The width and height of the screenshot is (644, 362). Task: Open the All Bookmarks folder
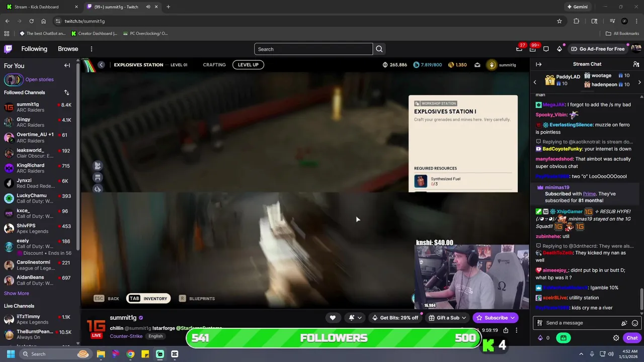[622, 34]
